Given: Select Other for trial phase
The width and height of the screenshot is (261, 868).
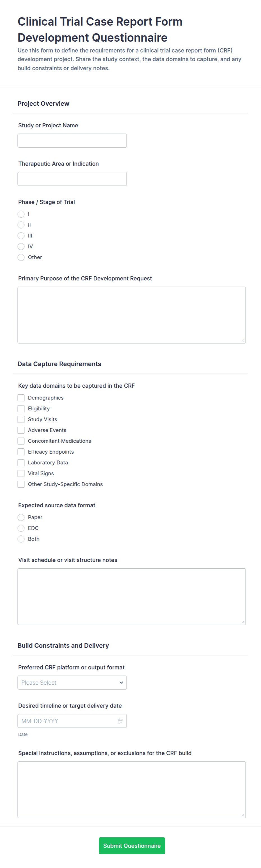Looking at the screenshot, I should click(x=21, y=257).
